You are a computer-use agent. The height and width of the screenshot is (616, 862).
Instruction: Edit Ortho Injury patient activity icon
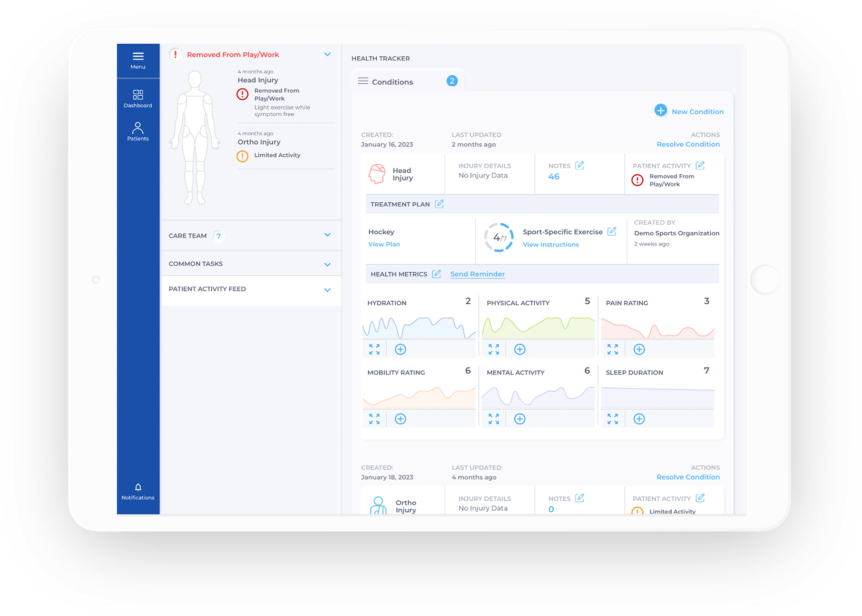(x=700, y=498)
